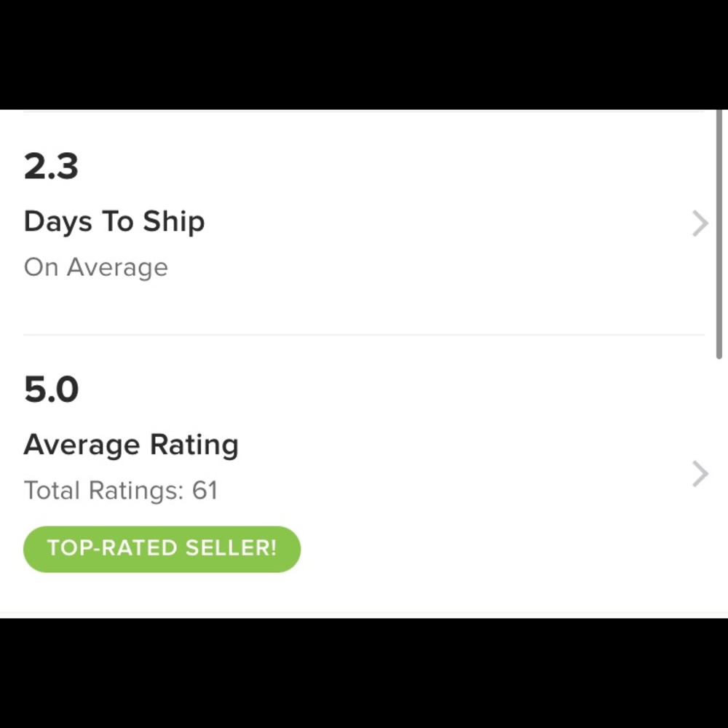Click the divider between stat sections
This screenshot has width=728, height=728.
click(x=364, y=334)
